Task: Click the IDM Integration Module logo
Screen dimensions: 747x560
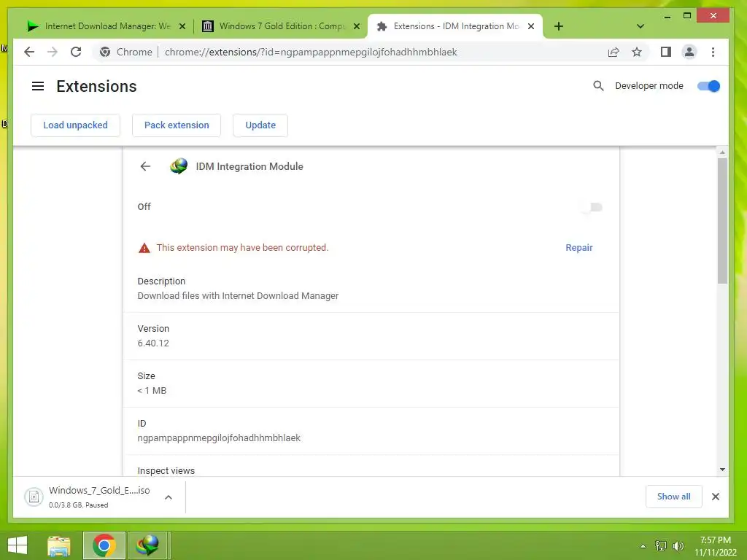Action: click(x=179, y=166)
